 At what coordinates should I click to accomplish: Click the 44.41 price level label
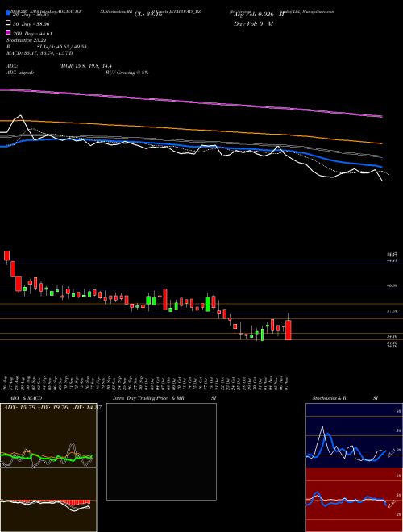[x=392, y=260]
